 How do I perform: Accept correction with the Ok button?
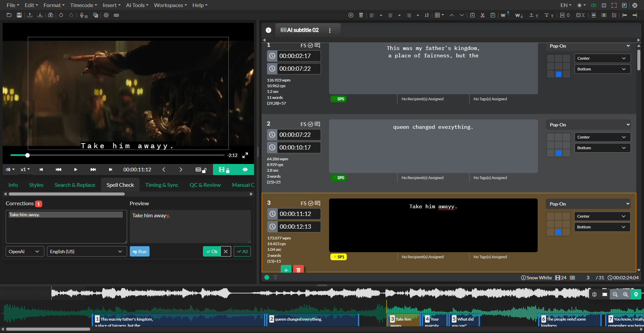click(212, 252)
